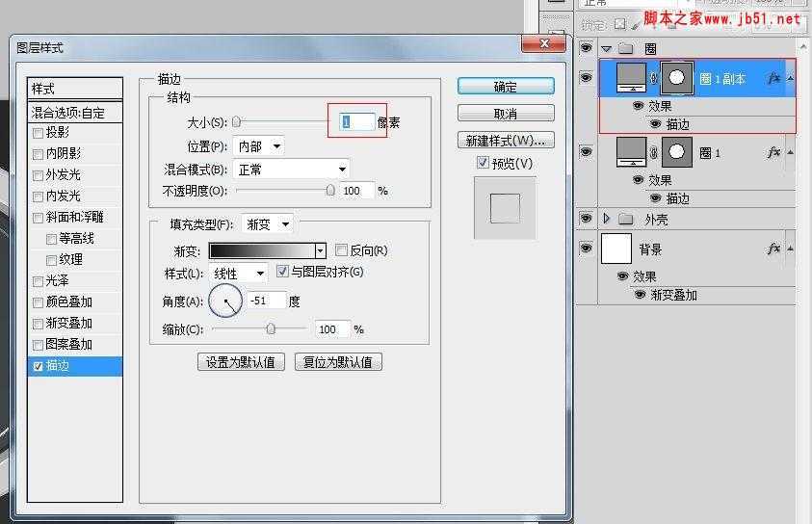This screenshot has width=812, height=524.
Task: Select 光泽 style entry
Action: 75,281
